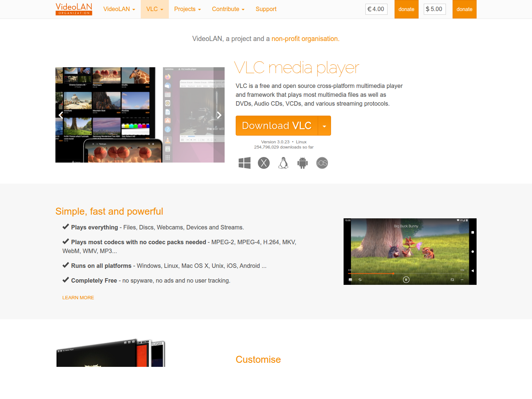Click the VLC skins preview image
Screen dimensions: 532x399
[x=110, y=353]
